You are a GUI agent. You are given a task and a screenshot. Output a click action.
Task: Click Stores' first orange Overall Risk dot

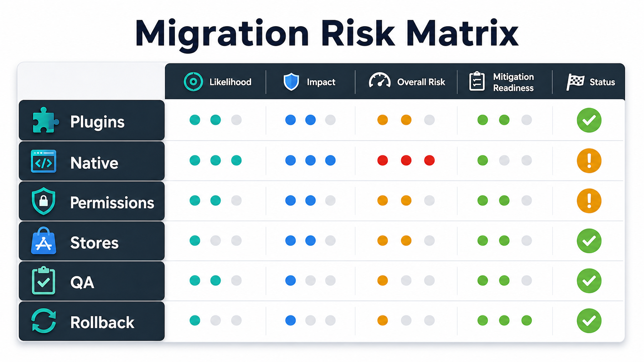point(382,240)
